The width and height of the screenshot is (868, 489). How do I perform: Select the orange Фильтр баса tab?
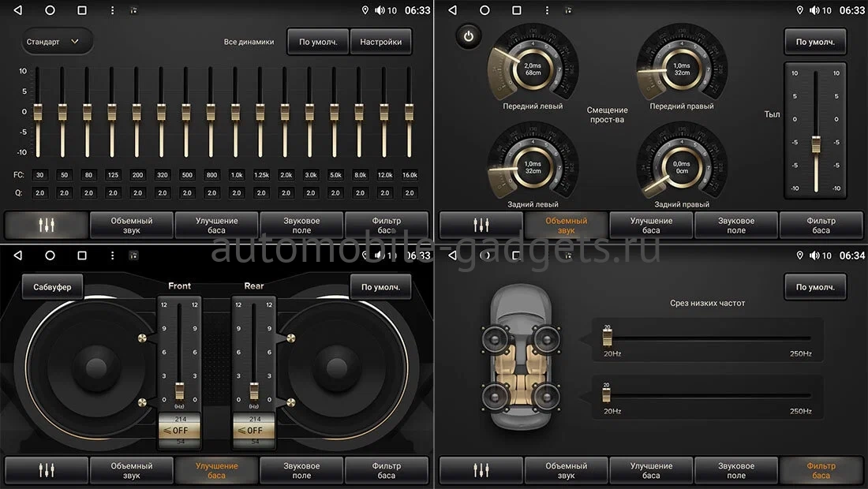821,470
